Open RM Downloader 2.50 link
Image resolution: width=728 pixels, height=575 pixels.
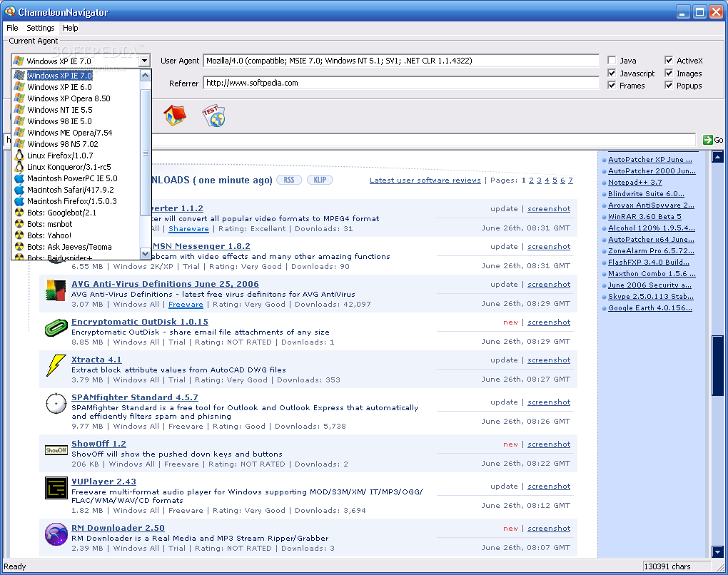click(118, 528)
